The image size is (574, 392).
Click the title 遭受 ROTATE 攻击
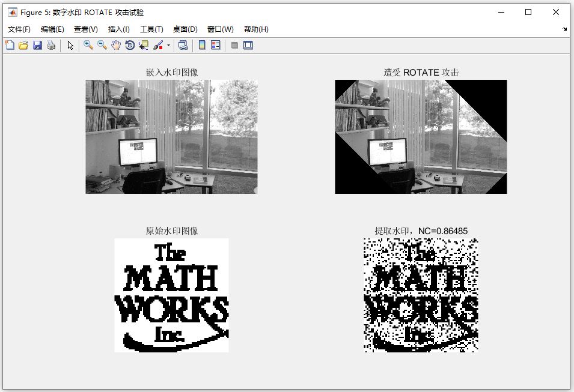tap(421, 73)
